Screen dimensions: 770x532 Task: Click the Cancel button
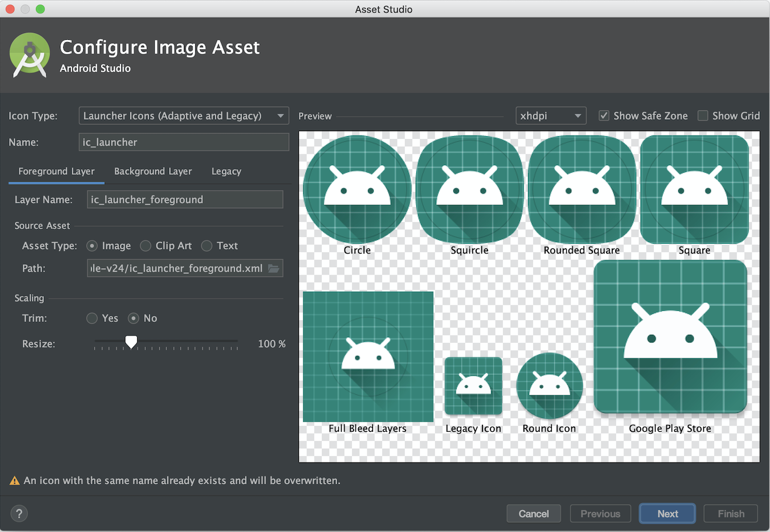coord(534,514)
